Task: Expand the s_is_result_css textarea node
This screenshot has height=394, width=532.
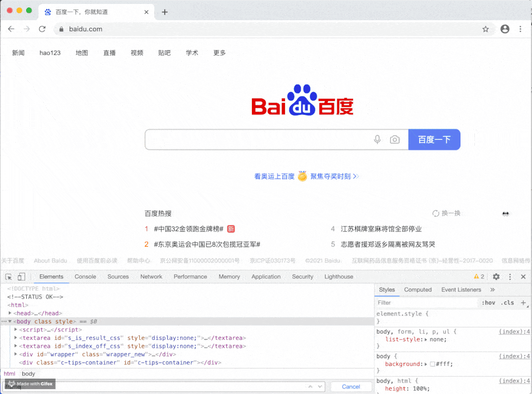Action: [x=16, y=338]
